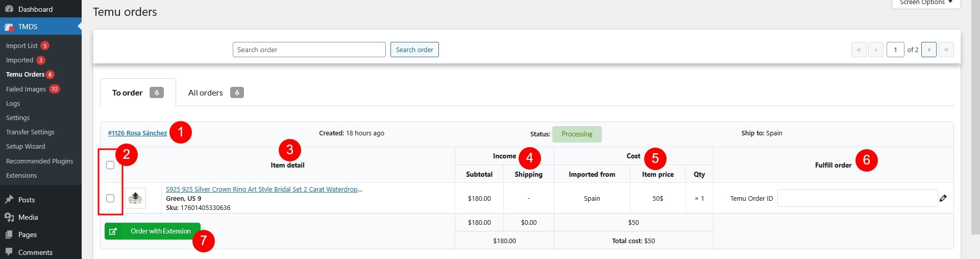Click the ring product thumbnail
This screenshot has width=980, height=259.
coord(135,198)
